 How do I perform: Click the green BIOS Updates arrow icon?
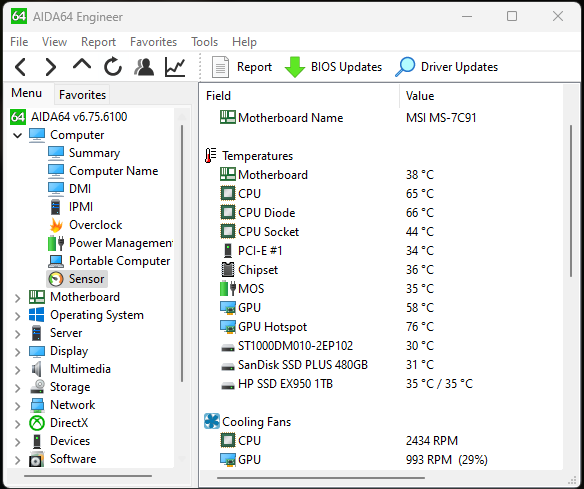pyautogui.click(x=295, y=67)
